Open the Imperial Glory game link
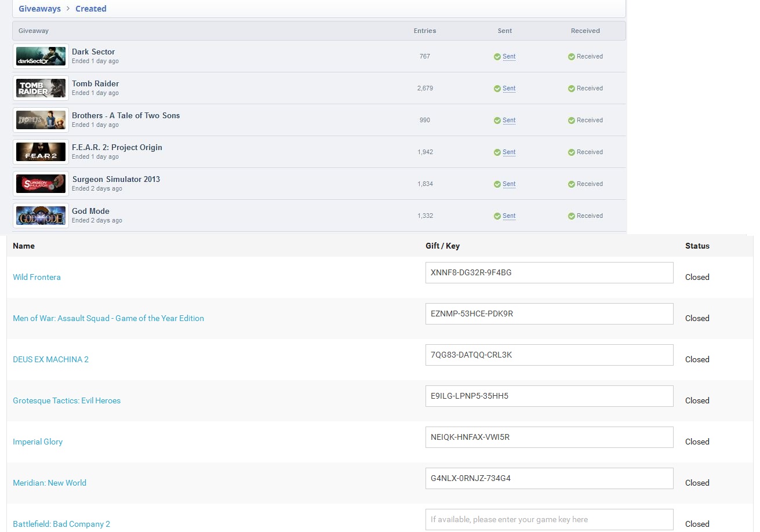The width and height of the screenshot is (760, 532). [x=38, y=442]
